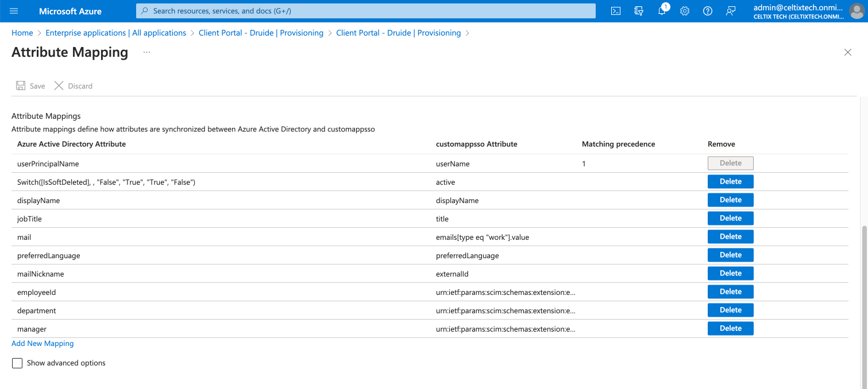Click the active target attribute
Screen dimensions: 868x389
(445, 182)
